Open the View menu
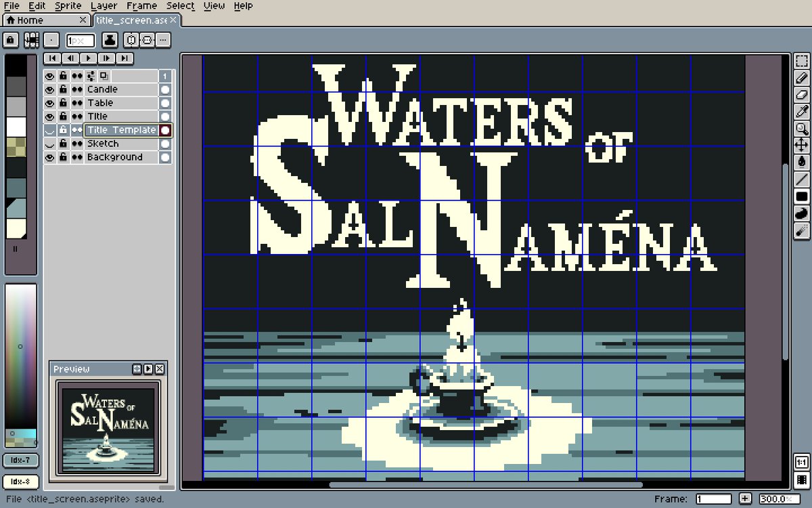 click(214, 6)
